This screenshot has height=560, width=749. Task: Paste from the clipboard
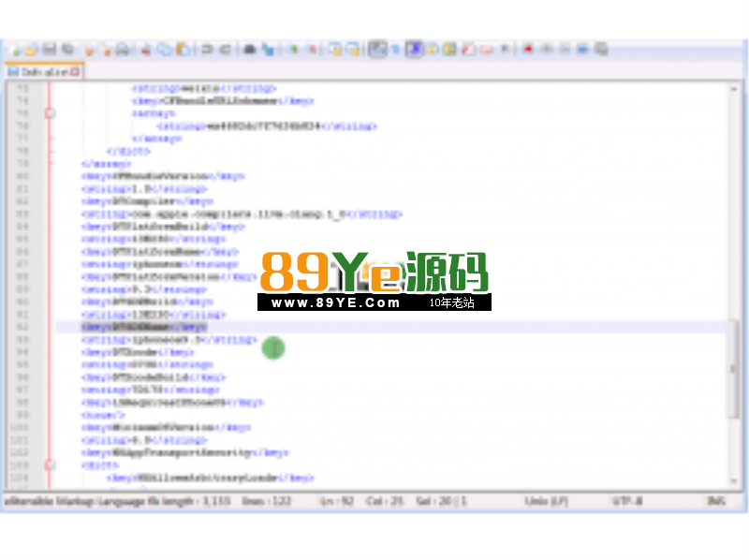click(184, 50)
